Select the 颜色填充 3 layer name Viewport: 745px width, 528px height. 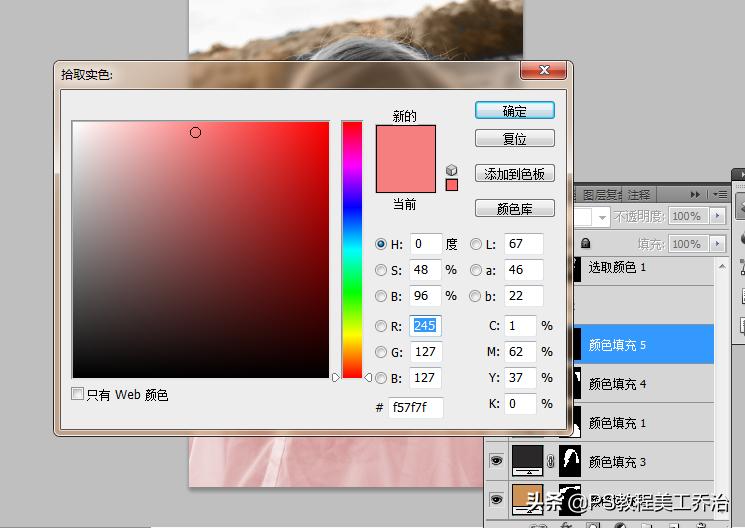pyautogui.click(x=617, y=462)
